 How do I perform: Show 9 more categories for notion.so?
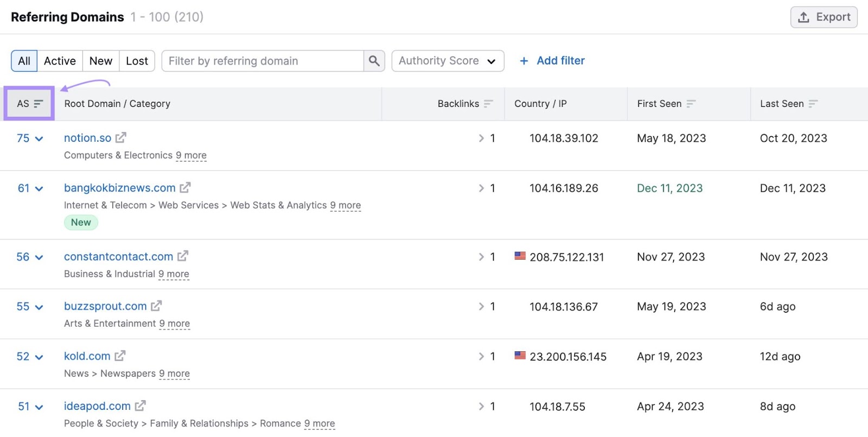click(x=191, y=155)
